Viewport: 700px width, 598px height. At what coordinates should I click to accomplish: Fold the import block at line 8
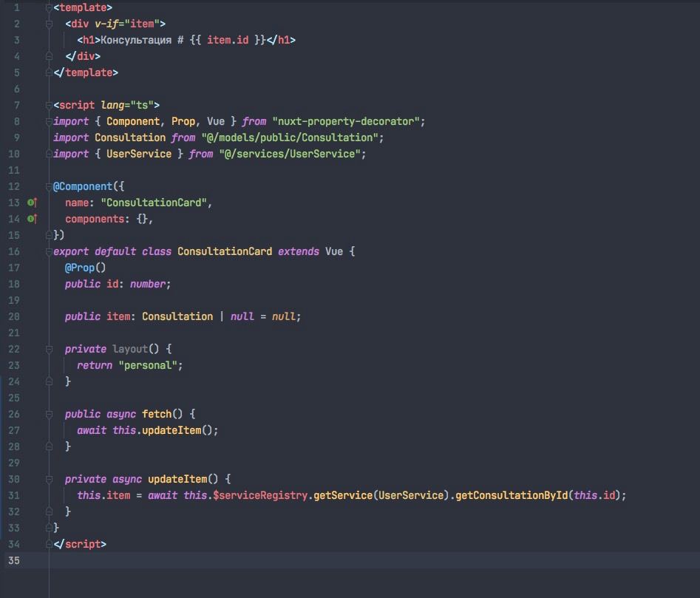(49, 121)
